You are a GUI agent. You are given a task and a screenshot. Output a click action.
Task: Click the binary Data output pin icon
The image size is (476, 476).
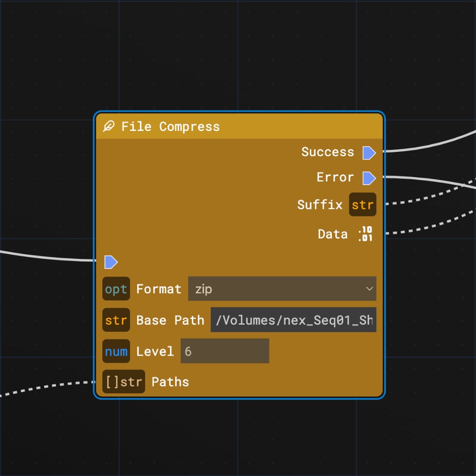coord(366,234)
